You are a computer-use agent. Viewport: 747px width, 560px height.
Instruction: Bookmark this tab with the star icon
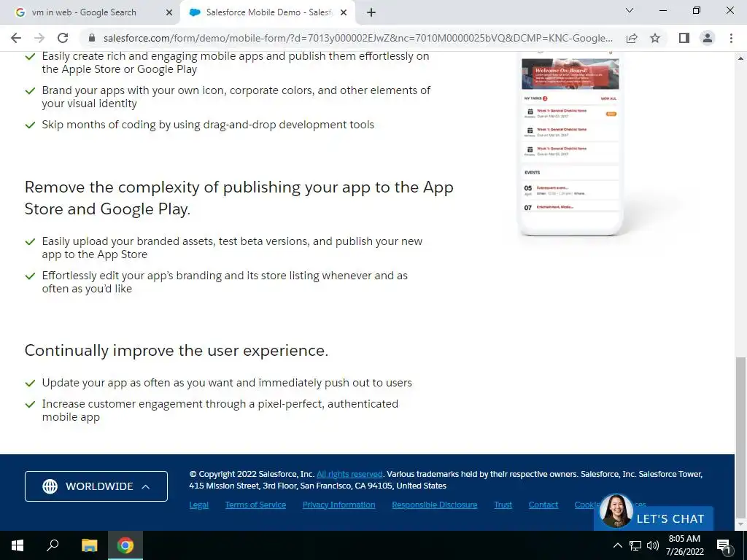(655, 38)
